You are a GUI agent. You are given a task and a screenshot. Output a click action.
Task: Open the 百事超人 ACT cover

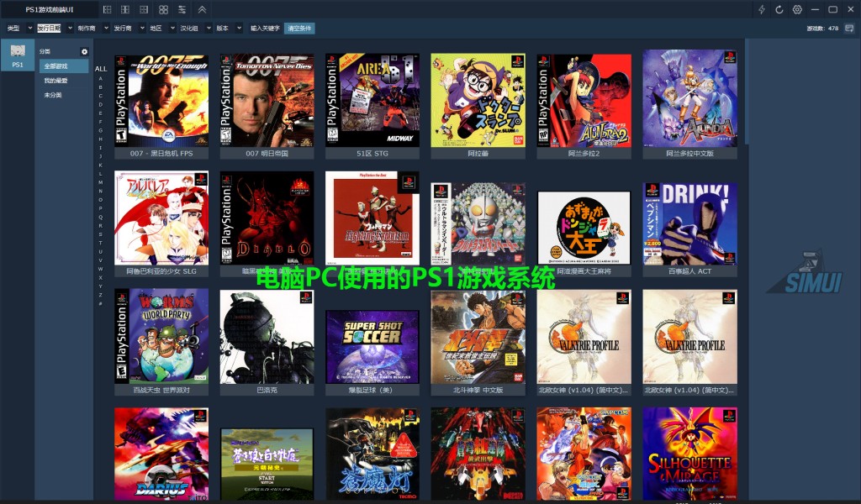(689, 223)
